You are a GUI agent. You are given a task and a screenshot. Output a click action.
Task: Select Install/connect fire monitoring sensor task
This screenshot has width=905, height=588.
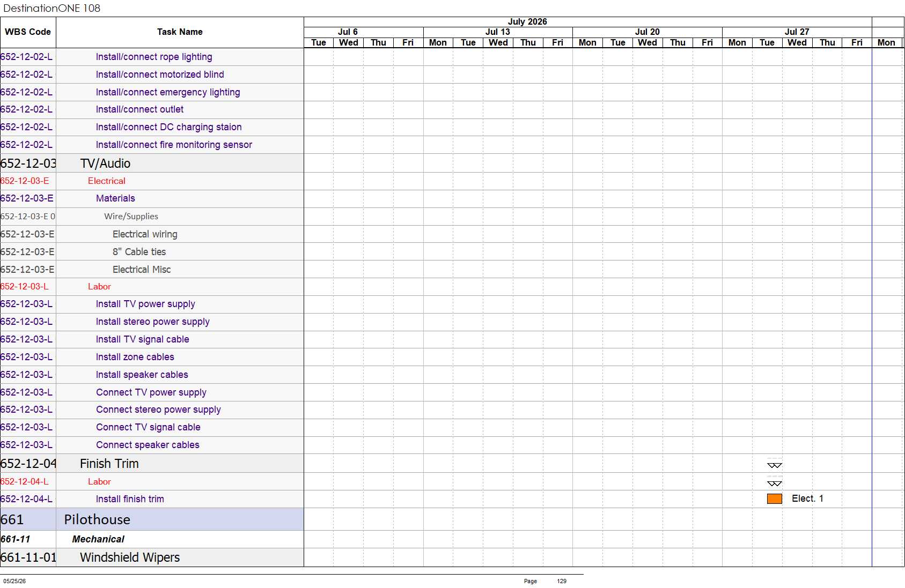point(174,145)
